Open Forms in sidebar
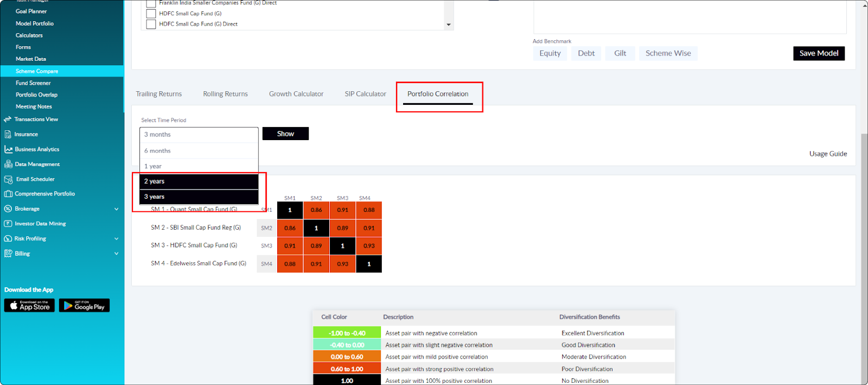868x385 pixels. pyautogui.click(x=23, y=47)
